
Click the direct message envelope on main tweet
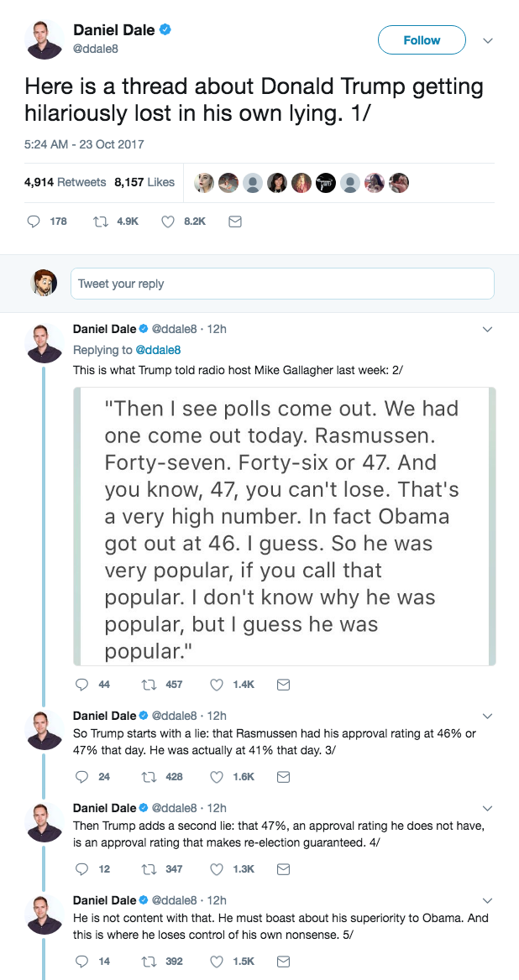[x=235, y=222]
